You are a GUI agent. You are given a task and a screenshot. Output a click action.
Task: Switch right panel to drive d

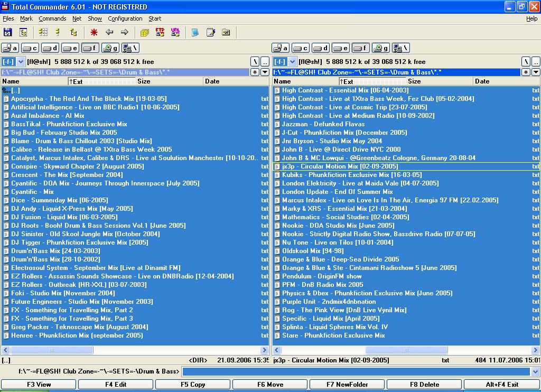tap(321, 48)
